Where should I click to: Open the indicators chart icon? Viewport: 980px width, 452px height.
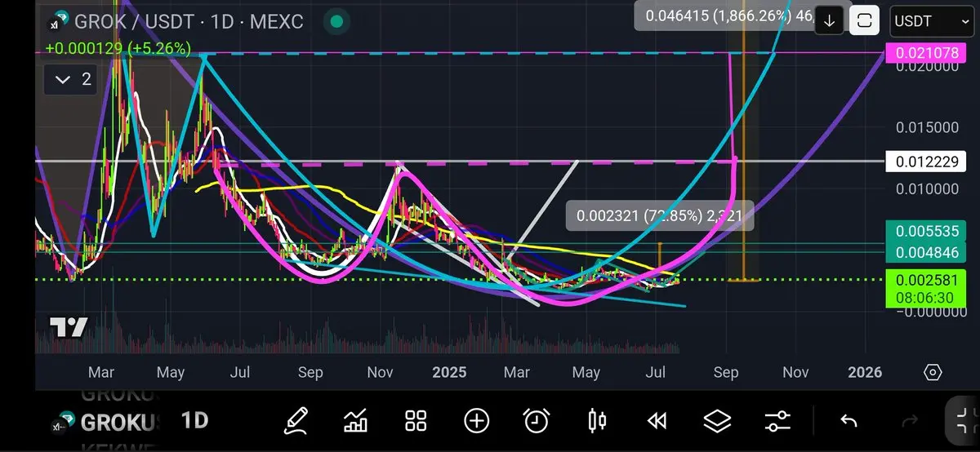click(355, 421)
